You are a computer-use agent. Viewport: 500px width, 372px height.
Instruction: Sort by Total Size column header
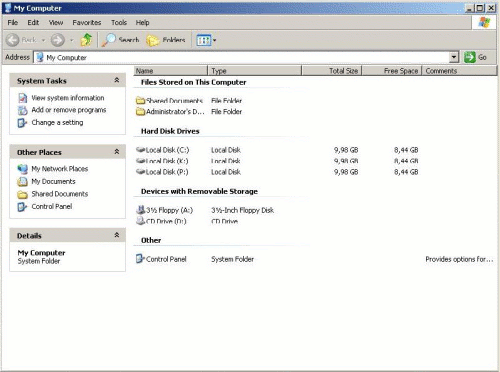[332, 71]
